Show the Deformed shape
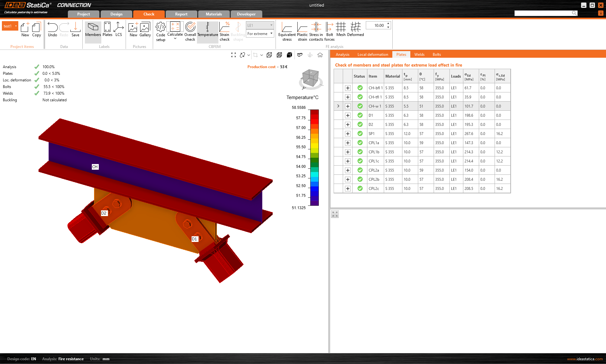 [x=355, y=31]
